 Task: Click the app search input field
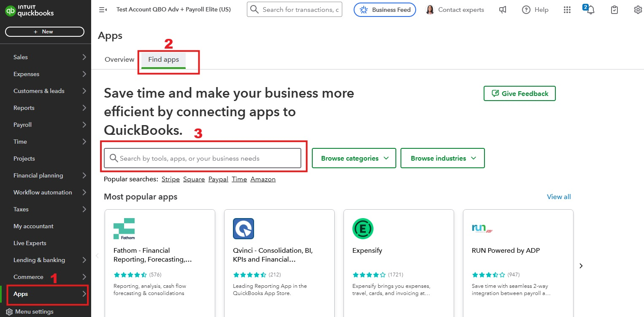point(203,158)
